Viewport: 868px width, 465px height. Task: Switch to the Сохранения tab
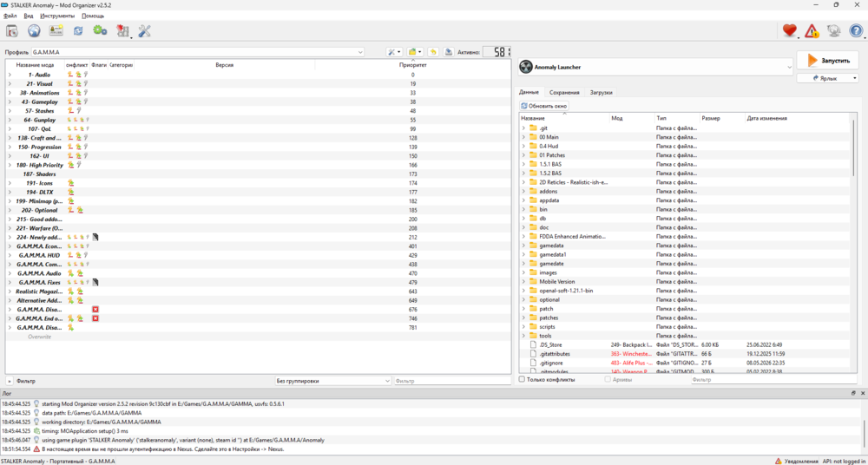tap(565, 93)
